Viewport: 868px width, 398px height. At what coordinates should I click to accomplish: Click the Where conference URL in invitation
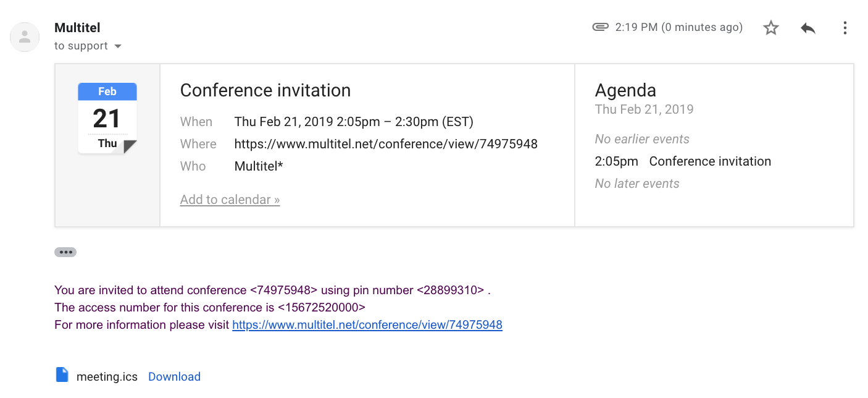(386, 144)
